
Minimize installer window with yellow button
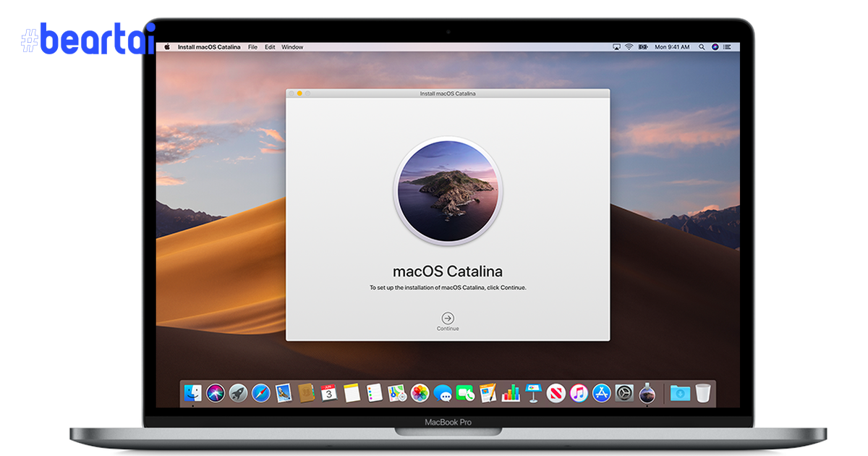point(299,93)
